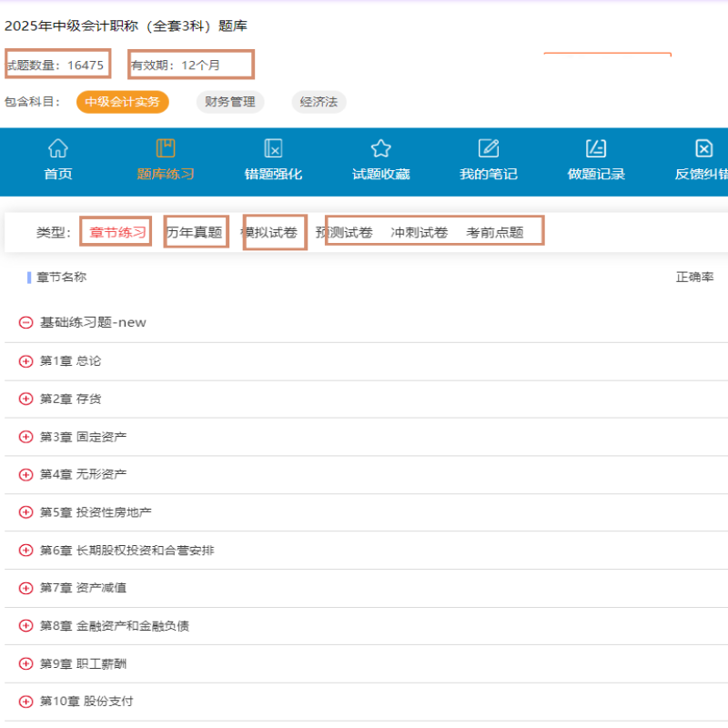Select the 经济法 subject pill

(318, 102)
